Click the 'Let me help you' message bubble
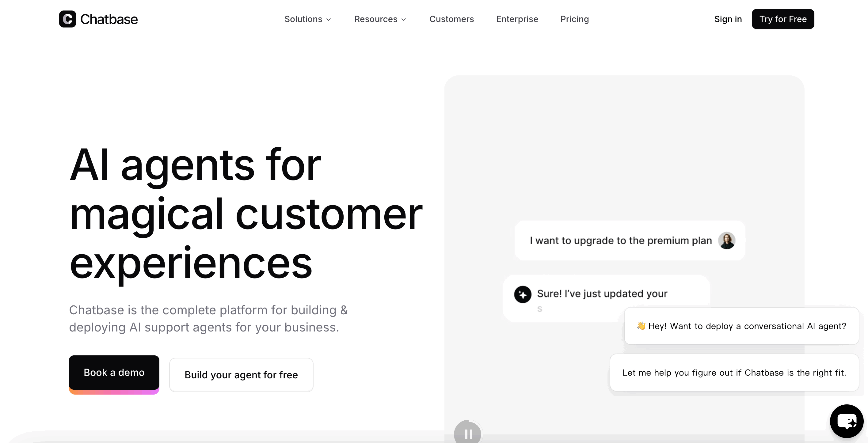This screenshot has width=868, height=443. [734, 373]
